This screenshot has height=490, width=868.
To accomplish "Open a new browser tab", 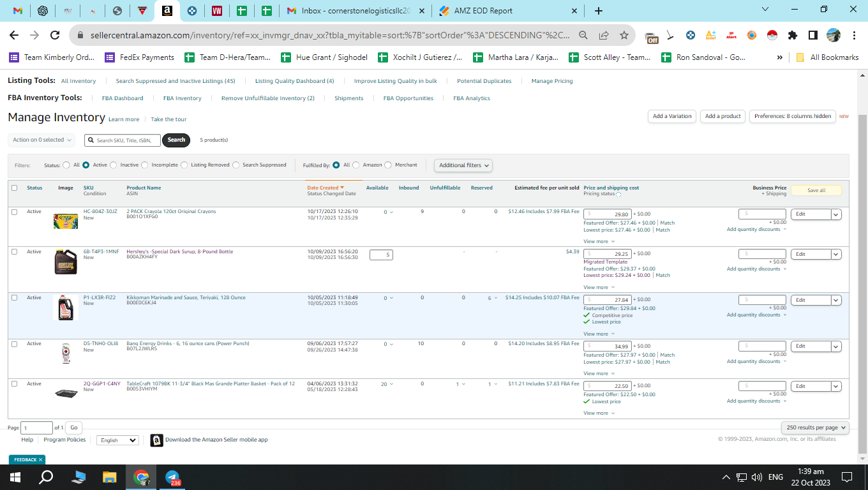I will pos(598,11).
